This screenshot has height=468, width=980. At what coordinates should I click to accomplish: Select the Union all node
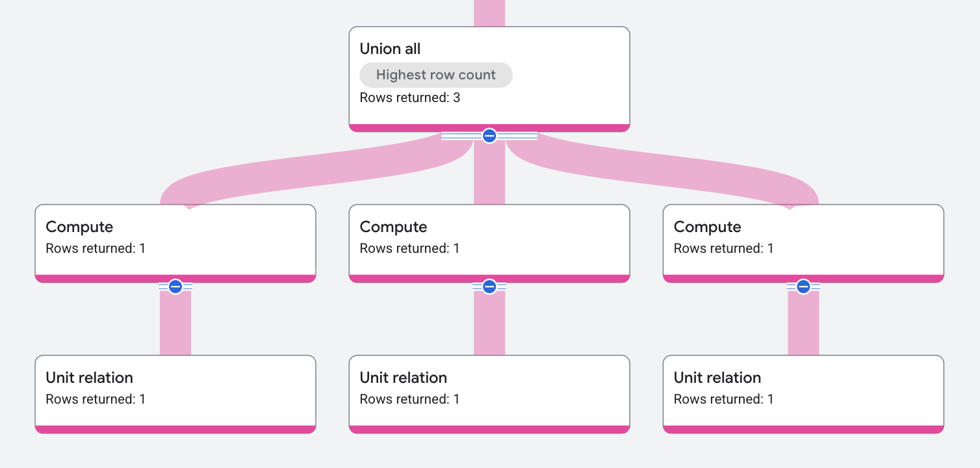coord(489,71)
